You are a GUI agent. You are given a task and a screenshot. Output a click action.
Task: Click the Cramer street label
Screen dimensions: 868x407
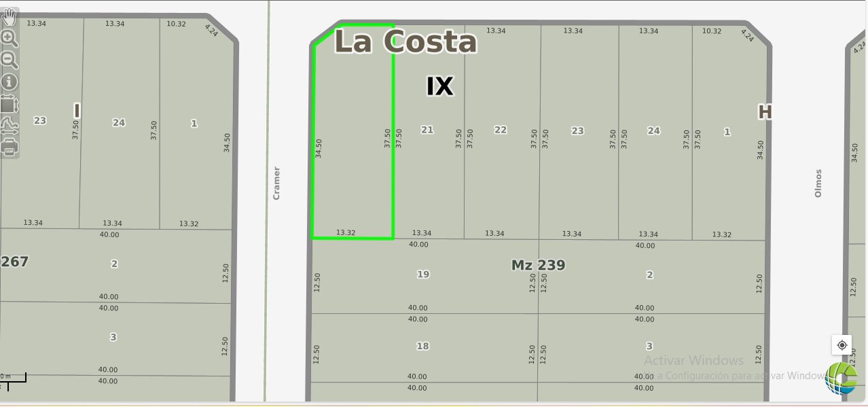(276, 183)
